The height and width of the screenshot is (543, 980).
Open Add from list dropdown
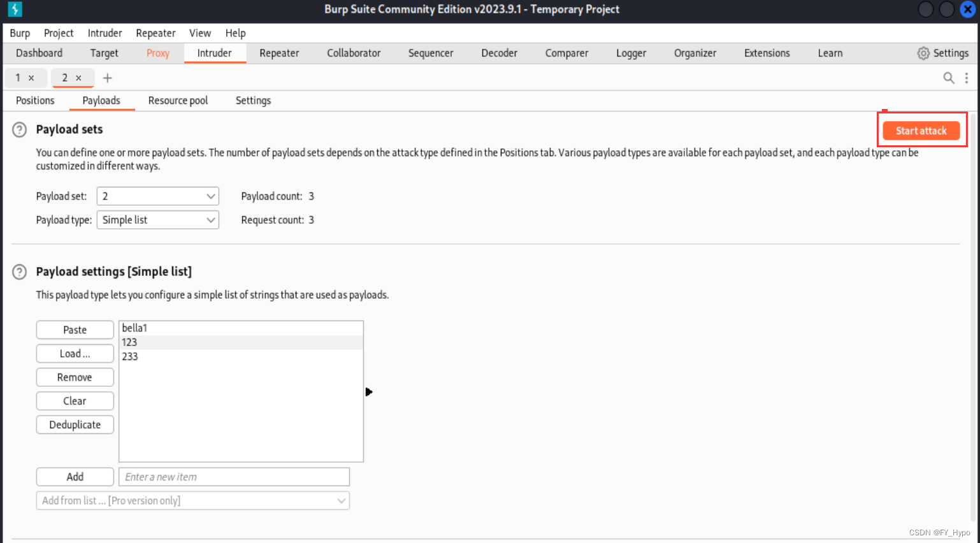click(x=193, y=500)
